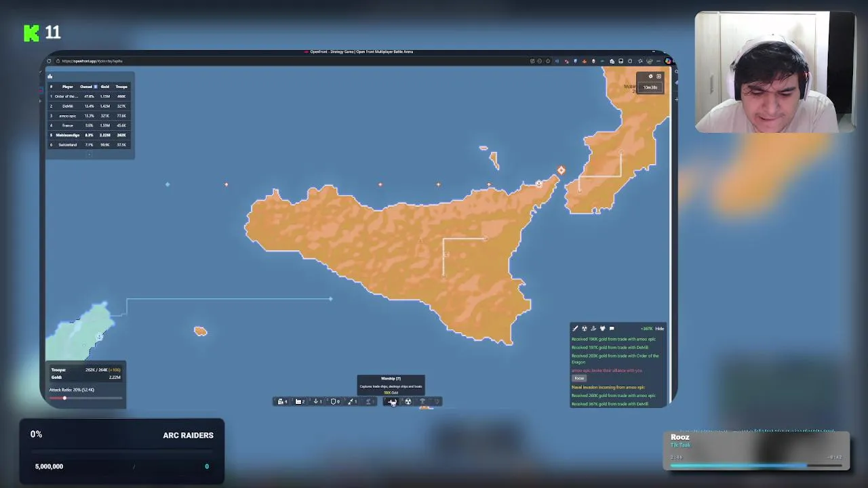Click the Player column header
This screenshot has width=868, height=488.
[68, 87]
